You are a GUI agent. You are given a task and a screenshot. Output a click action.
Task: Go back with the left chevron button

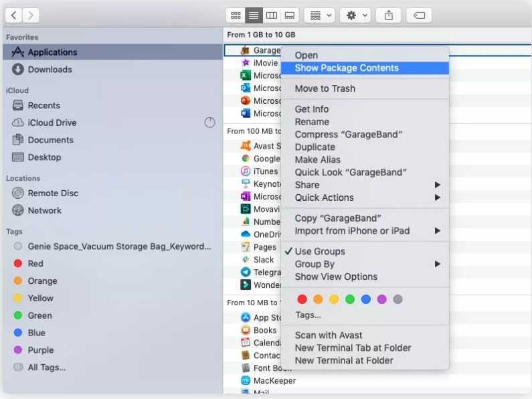(x=14, y=15)
